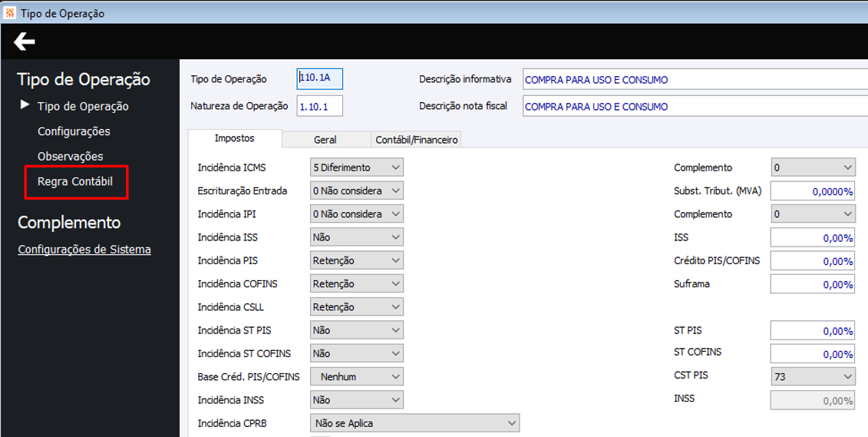Open Complement dropdown above Subst. Tribut.

point(813,167)
